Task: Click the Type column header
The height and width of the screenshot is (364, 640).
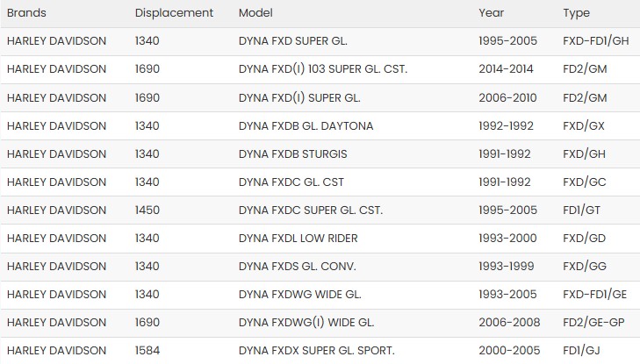Action: 576,13
